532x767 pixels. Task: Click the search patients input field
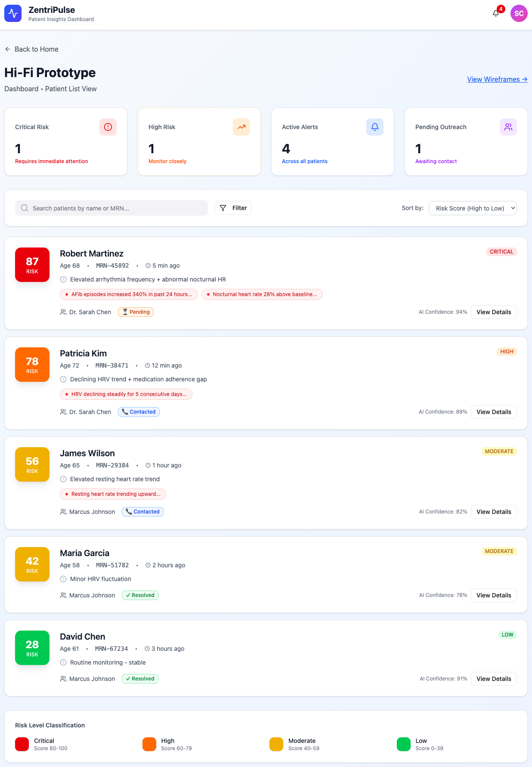click(112, 208)
